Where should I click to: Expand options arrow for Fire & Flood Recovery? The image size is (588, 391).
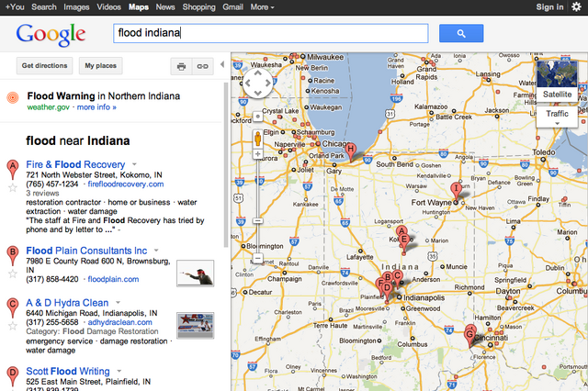[134, 164]
